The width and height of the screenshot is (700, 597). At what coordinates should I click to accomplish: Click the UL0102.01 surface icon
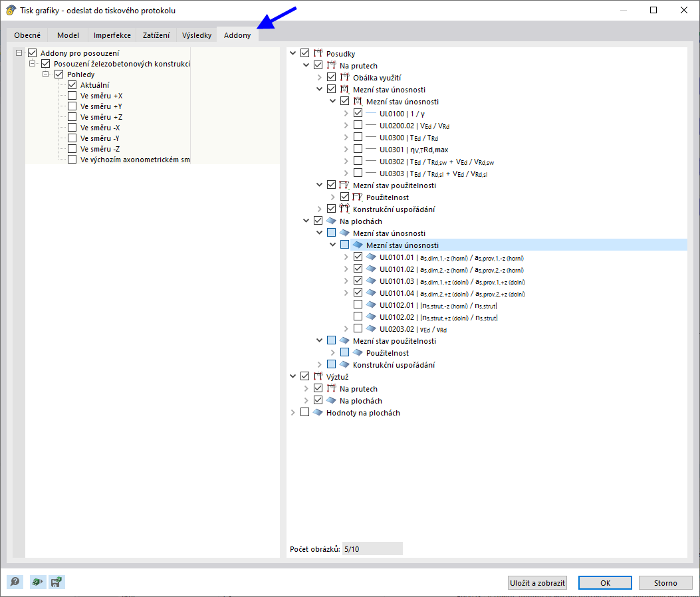(371, 304)
